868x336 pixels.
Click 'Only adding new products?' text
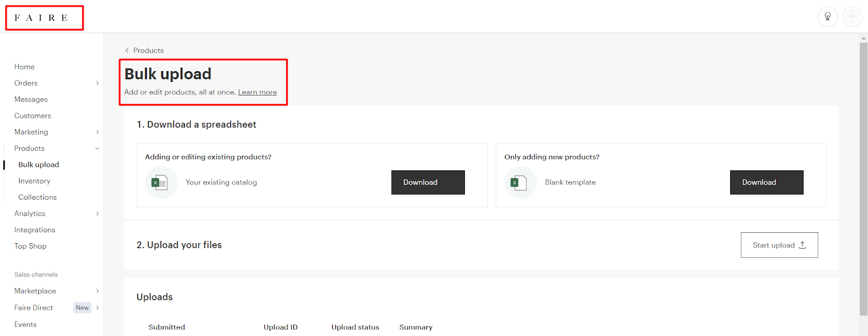(x=552, y=157)
